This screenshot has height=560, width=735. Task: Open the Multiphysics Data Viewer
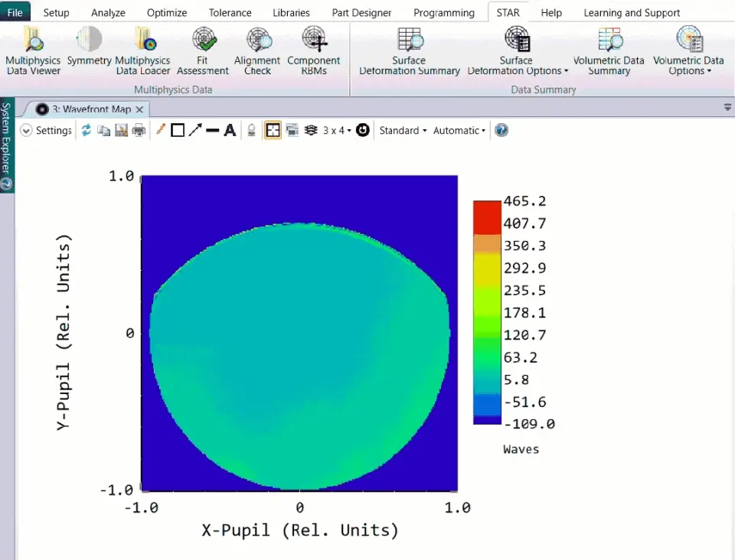click(33, 50)
